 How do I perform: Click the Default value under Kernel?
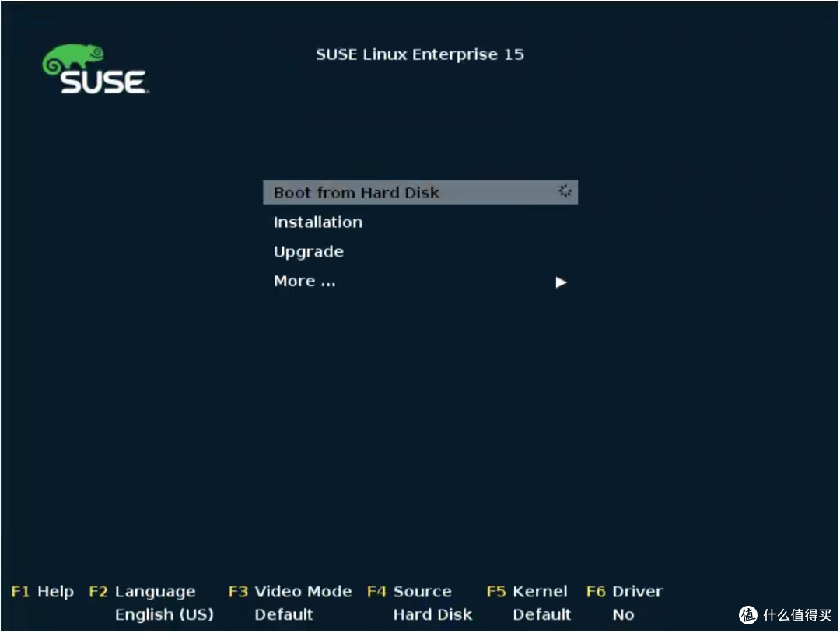click(541, 615)
